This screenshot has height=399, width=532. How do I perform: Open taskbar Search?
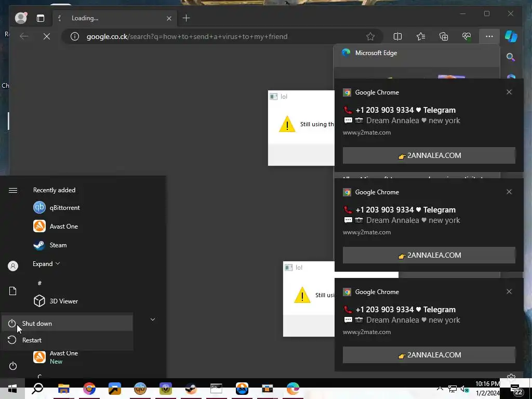click(37, 389)
